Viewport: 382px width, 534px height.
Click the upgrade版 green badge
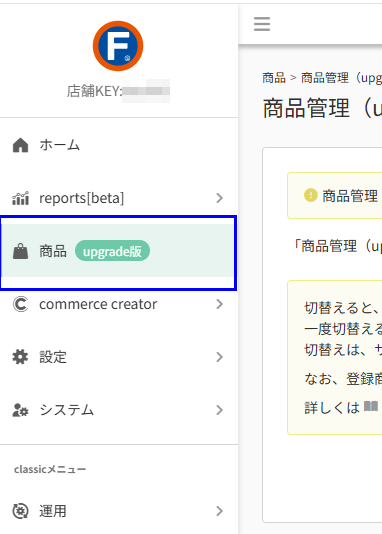coord(112,251)
